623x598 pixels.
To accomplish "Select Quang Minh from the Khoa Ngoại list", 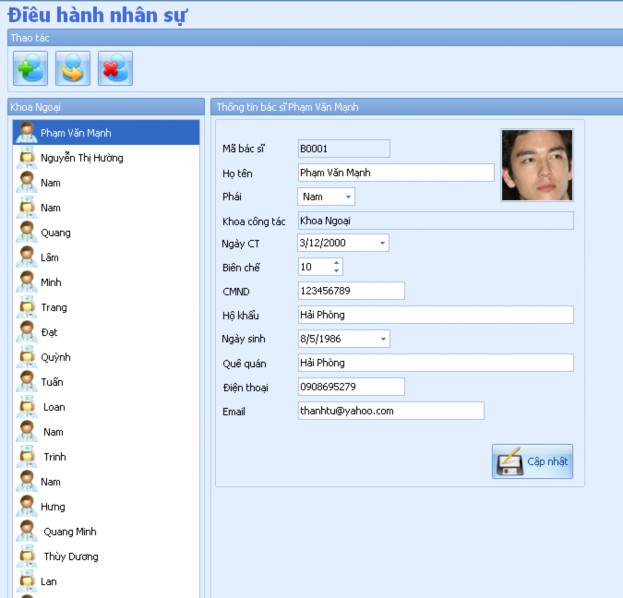I will [x=70, y=531].
